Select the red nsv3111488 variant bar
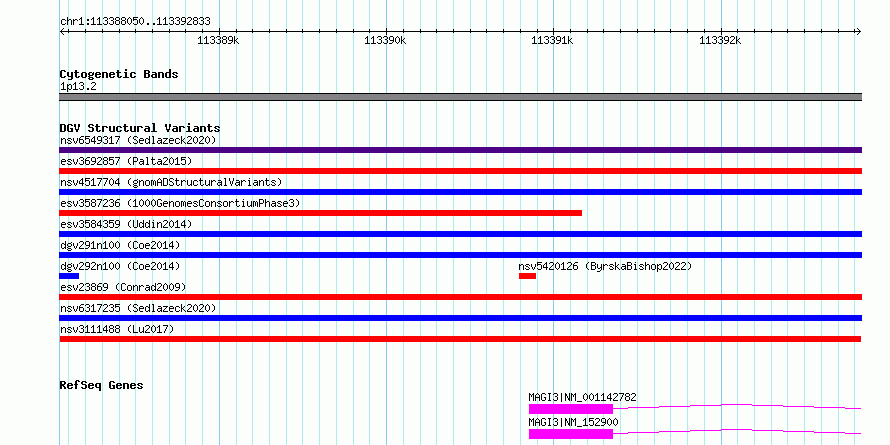This screenshot has height=445, width=890. 460,339
